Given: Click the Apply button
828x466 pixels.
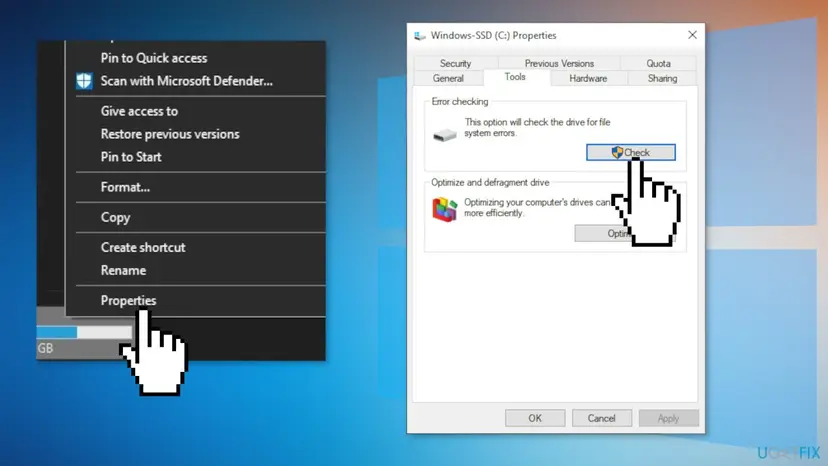Looking at the screenshot, I should coord(669,418).
